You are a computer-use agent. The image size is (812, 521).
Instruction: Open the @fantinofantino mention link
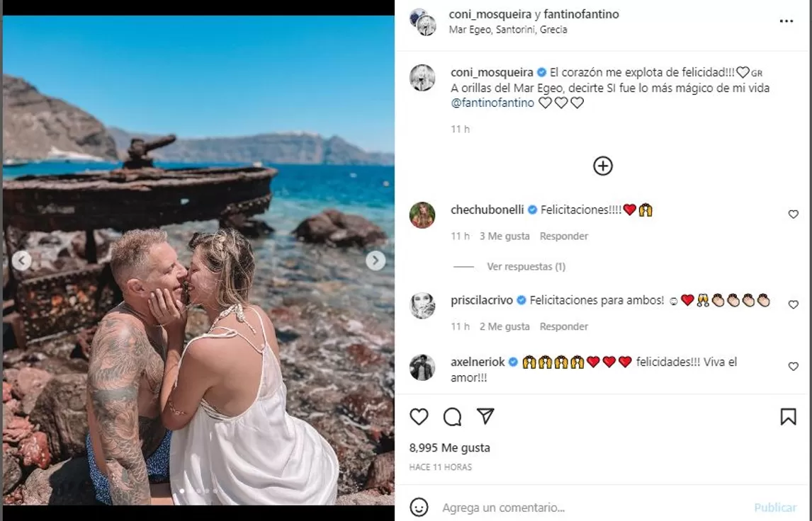[492, 103]
